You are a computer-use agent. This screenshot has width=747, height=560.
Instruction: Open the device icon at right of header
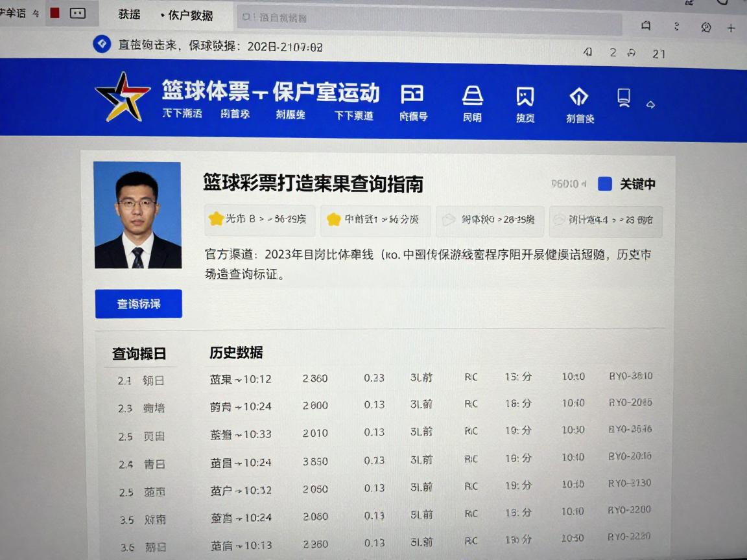pyautogui.click(x=624, y=97)
